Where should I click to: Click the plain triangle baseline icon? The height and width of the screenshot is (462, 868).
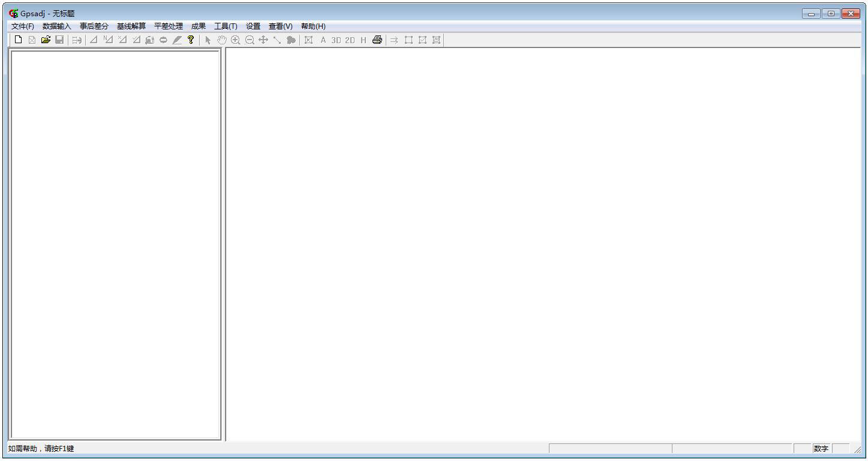click(94, 40)
